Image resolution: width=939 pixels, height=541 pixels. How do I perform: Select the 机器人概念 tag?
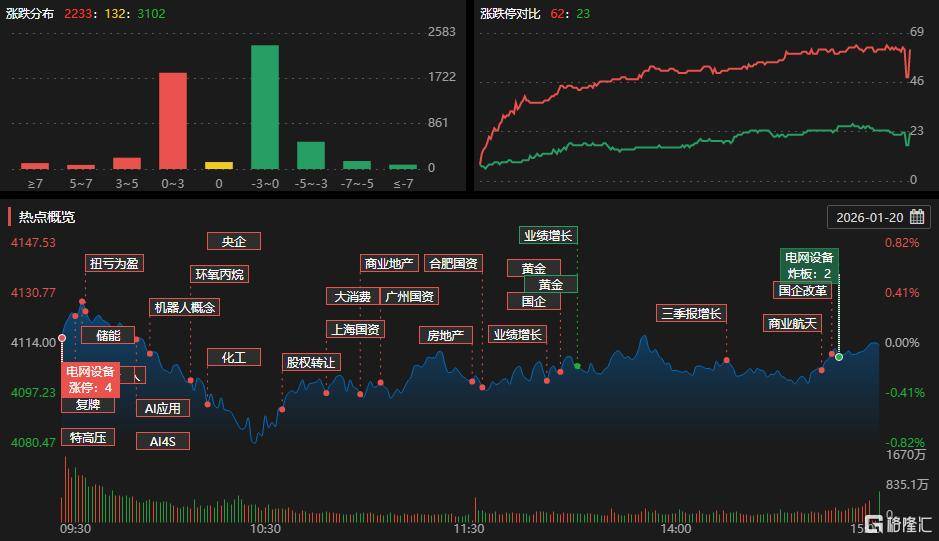[183, 307]
